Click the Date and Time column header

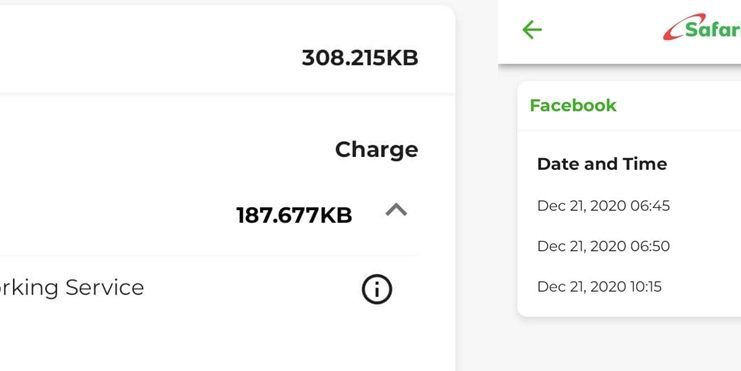pos(602,164)
